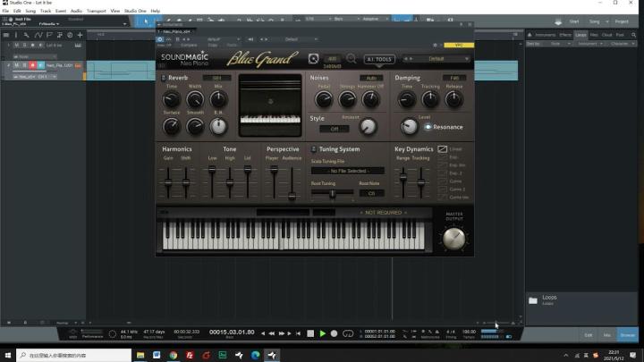Switch to Loops browser tab
The height and width of the screenshot is (362, 644).
tap(580, 35)
